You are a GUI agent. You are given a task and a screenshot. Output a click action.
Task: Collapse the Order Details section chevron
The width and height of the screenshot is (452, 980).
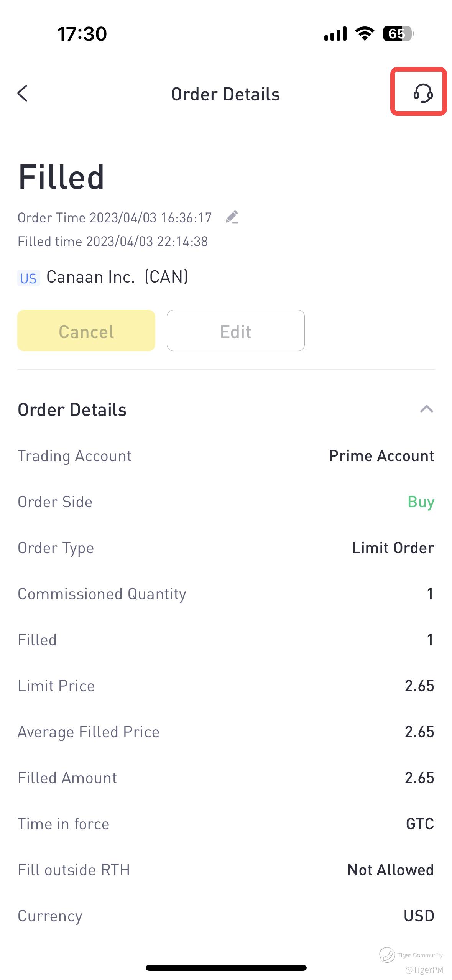(x=426, y=409)
